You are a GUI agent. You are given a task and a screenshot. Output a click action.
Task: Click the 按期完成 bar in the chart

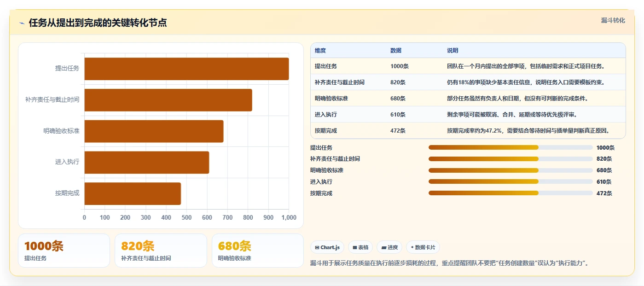click(x=133, y=193)
